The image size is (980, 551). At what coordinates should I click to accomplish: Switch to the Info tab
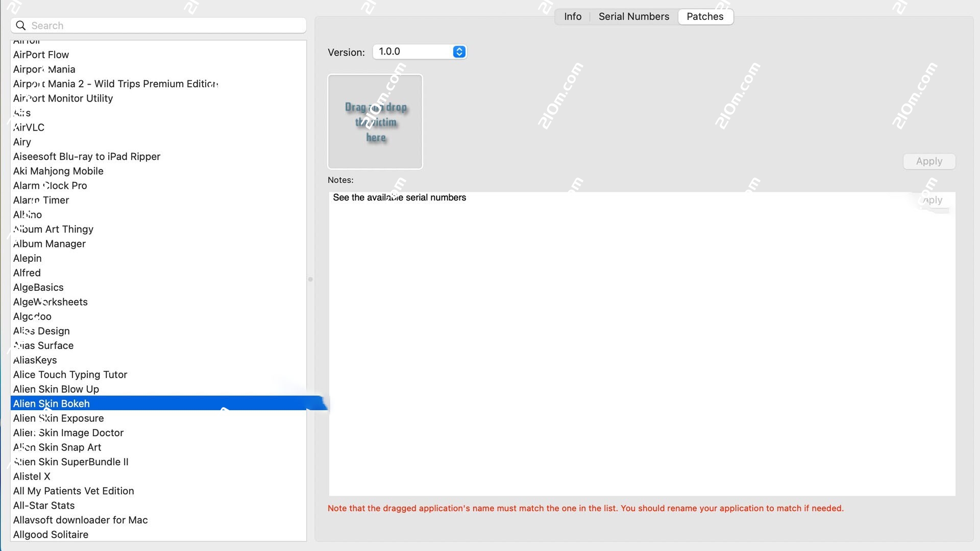click(x=573, y=16)
